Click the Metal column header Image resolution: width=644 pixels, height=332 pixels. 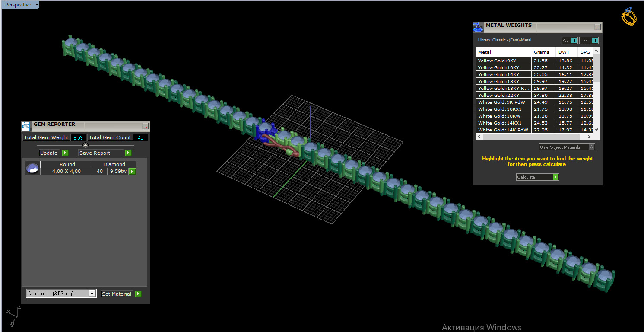pos(504,52)
